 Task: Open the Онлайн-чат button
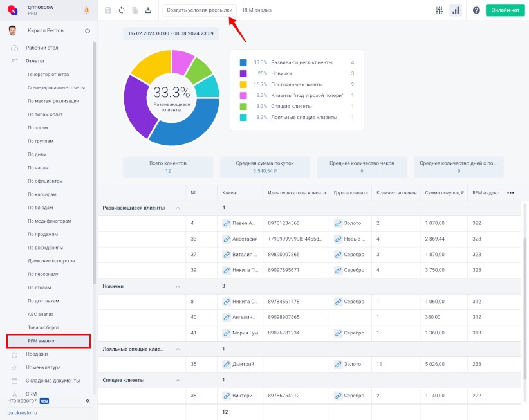505,10
